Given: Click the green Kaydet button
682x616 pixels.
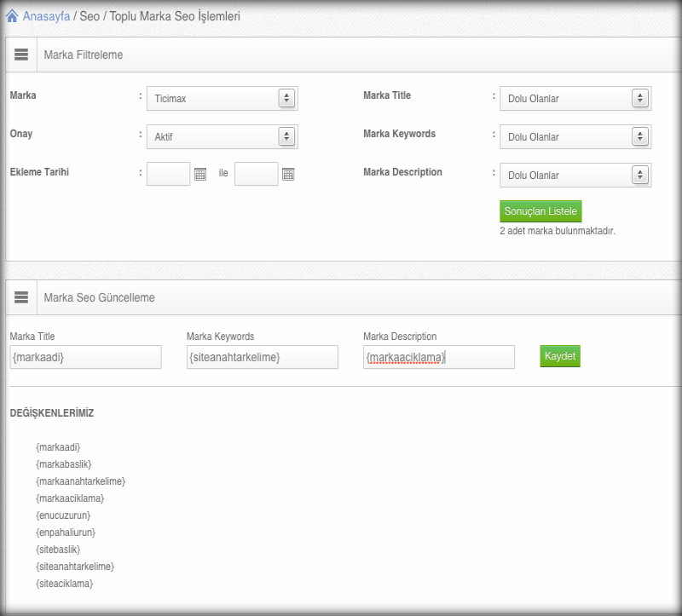Looking at the screenshot, I should tap(560, 356).
